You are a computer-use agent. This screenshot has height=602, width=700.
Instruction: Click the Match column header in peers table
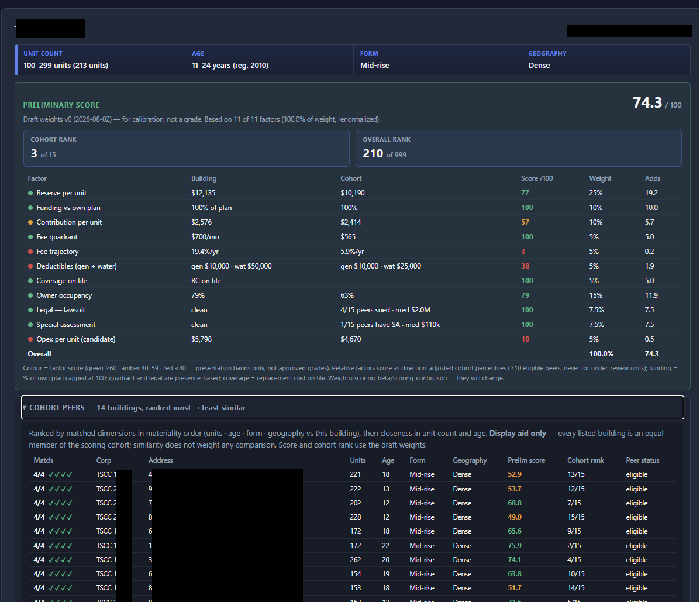click(x=43, y=460)
